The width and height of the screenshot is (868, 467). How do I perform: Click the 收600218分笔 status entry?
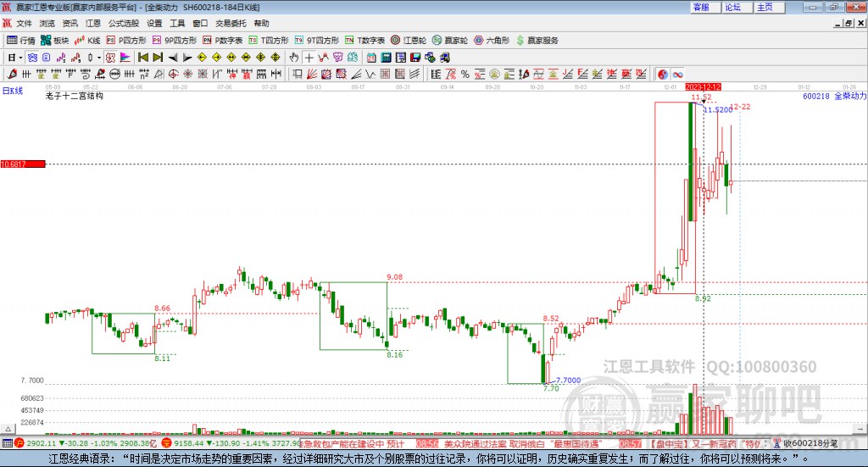[805, 443]
